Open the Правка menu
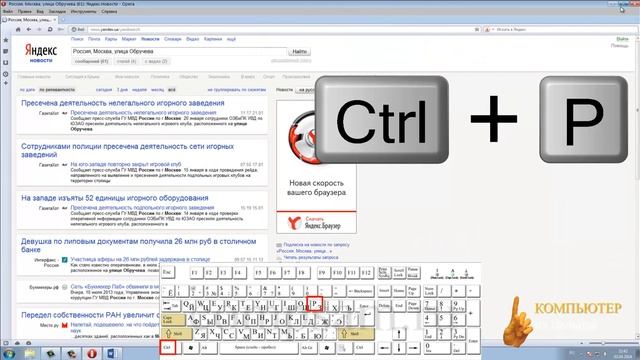The image size is (640, 360). 24,11
